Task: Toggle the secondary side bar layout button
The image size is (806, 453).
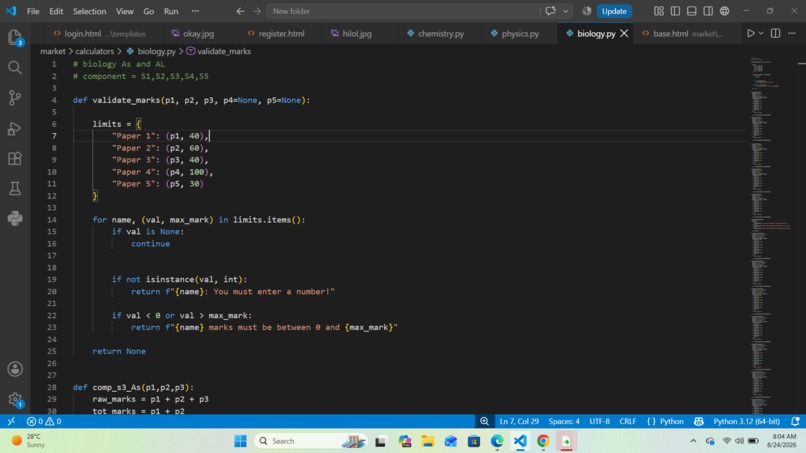Action: [x=708, y=11]
